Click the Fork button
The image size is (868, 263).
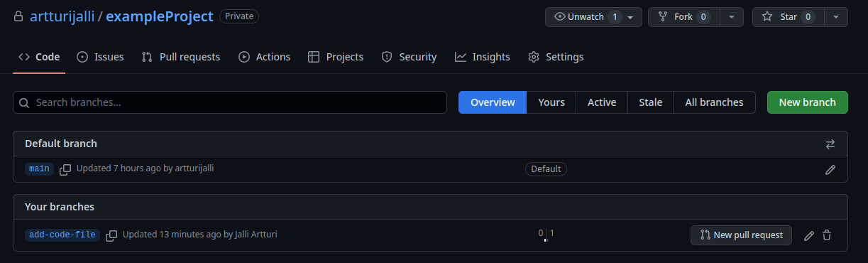tap(684, 17)
